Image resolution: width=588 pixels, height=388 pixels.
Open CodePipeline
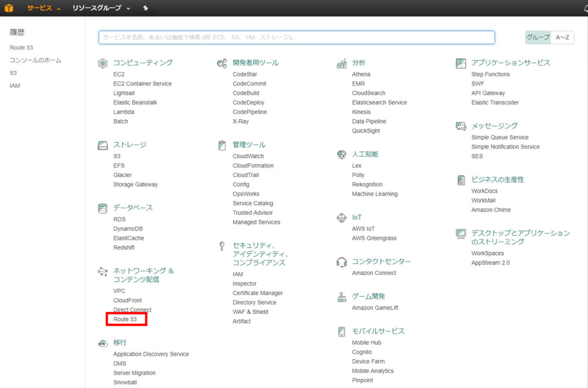[x=250, y=112]
